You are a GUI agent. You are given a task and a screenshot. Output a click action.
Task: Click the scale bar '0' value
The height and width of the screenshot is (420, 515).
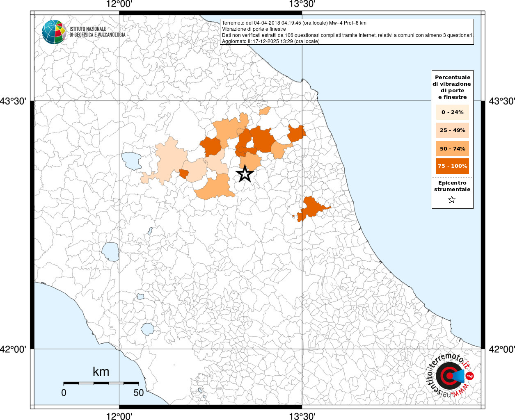pos(64,393)
